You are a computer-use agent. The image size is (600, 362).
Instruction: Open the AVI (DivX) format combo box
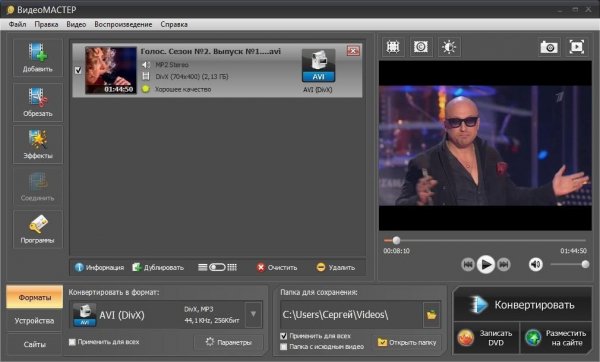point(166,315)
